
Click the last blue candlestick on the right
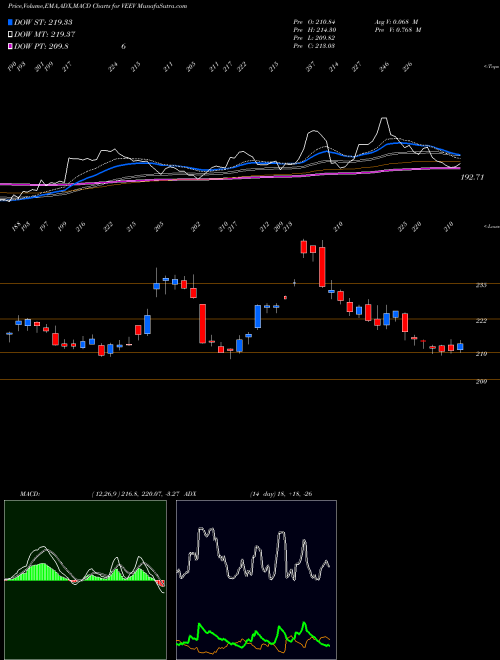tap(460, 346)
